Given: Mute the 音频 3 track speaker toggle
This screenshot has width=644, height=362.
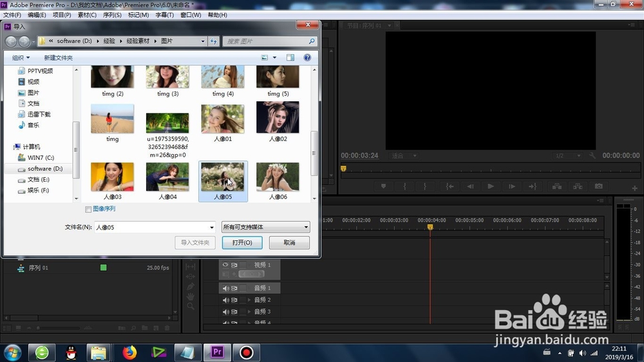Looking at the screenshot, I should tap(225, 312).
